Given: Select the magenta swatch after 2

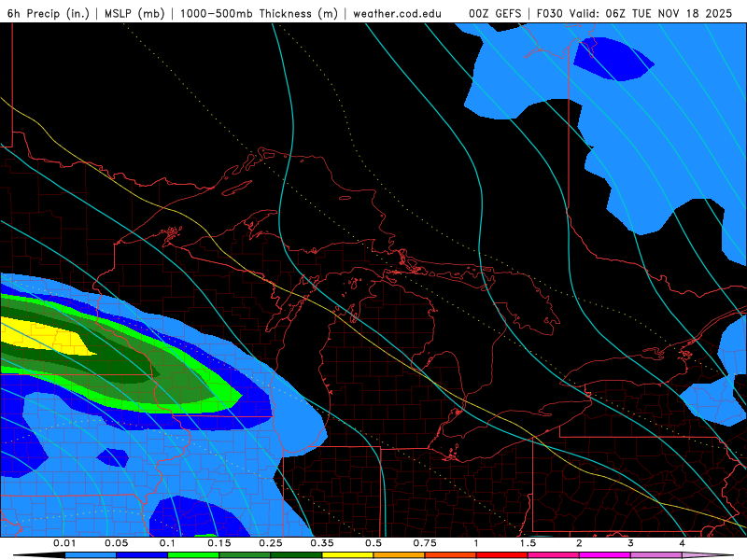Looking at the screenshot, I should tap(605, 555).
